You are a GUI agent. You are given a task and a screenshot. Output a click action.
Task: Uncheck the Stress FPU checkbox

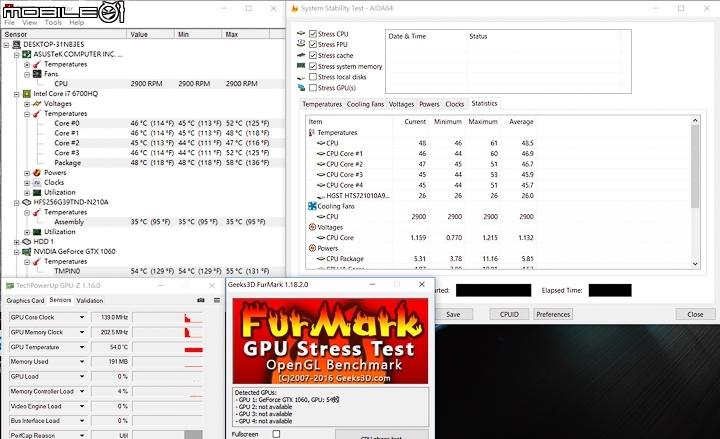point(313,44)
